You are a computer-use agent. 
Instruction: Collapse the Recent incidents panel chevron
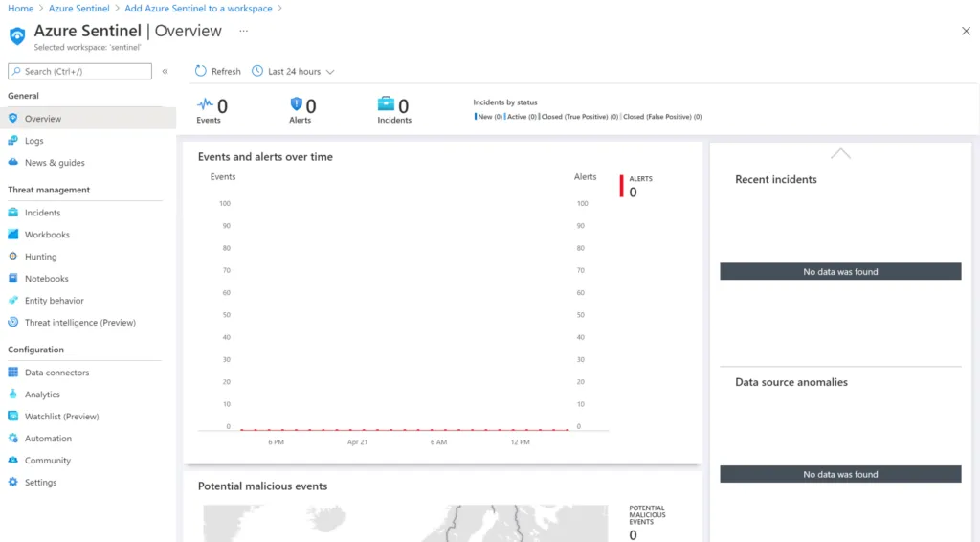[x=840, y=153]
